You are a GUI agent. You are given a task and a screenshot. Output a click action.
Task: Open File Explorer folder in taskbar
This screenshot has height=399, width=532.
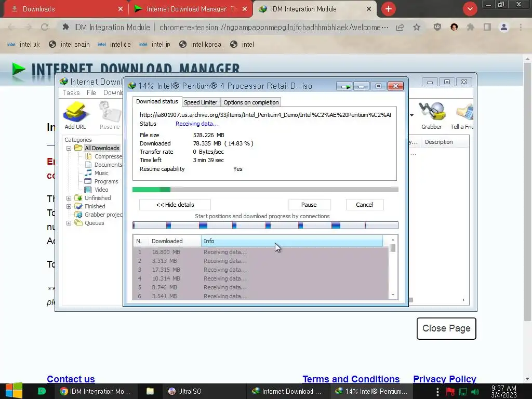coord(150,391)
